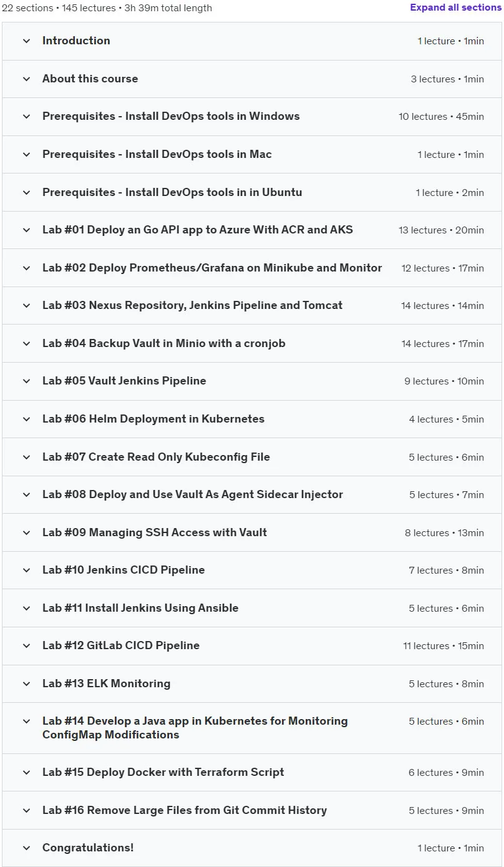504x867 pixels.
Task: Expand the About this course chevron
Action: [x=26, y=79]
